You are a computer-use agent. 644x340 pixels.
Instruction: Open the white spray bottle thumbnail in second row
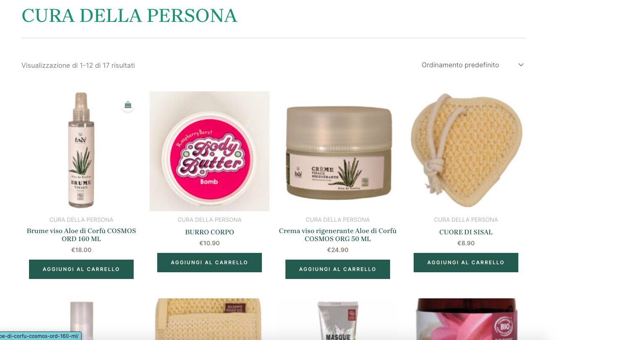tap(81, 319)
